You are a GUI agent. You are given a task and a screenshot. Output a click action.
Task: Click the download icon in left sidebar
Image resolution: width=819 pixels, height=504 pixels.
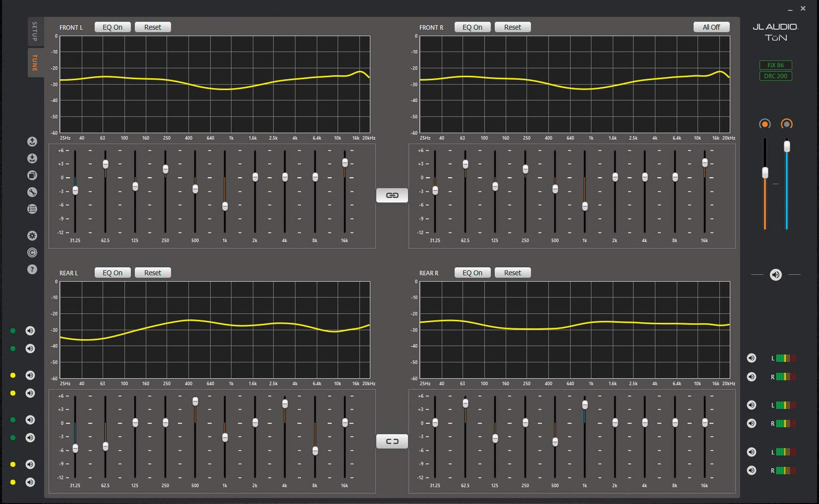pyautogui.click(x=32, y=159)
